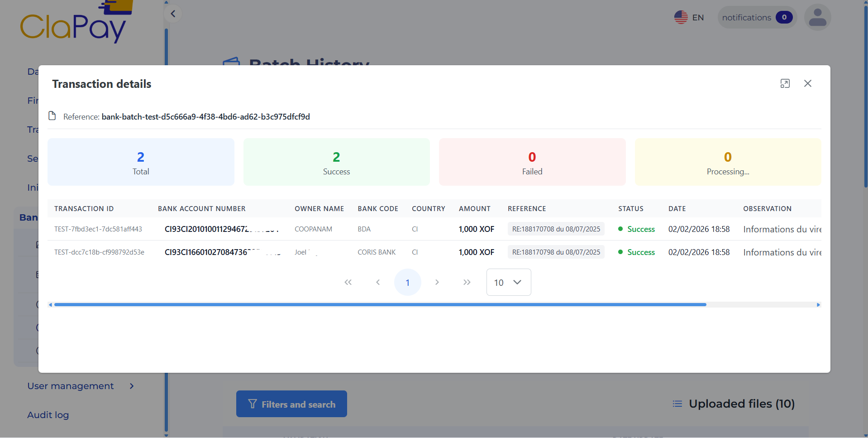The width and height of the screenshot is (868, 438).
Task: Collapse the sidebar with arrow button
Action: (x=173, y=14)
